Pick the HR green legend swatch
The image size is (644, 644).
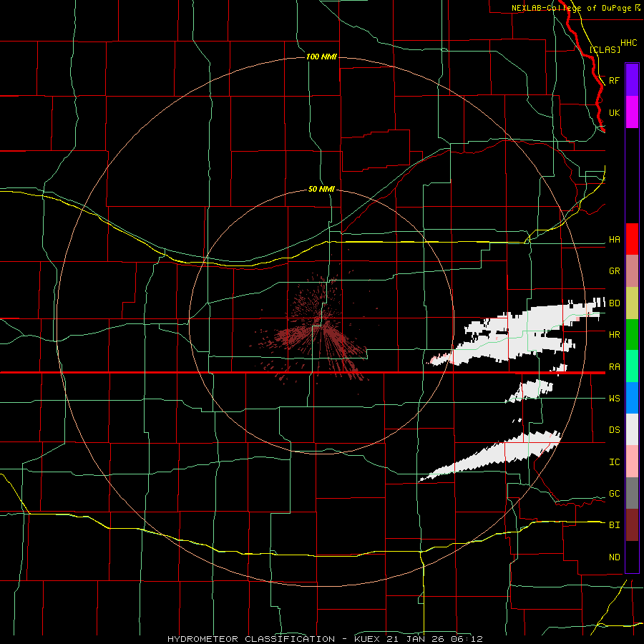tap(632, 335)
